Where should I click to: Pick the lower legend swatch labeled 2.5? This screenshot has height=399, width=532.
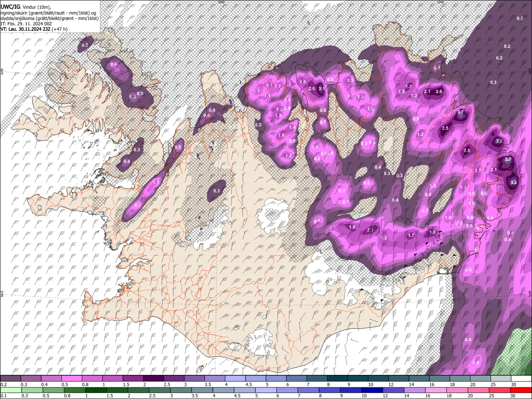[x=159, y=390]
